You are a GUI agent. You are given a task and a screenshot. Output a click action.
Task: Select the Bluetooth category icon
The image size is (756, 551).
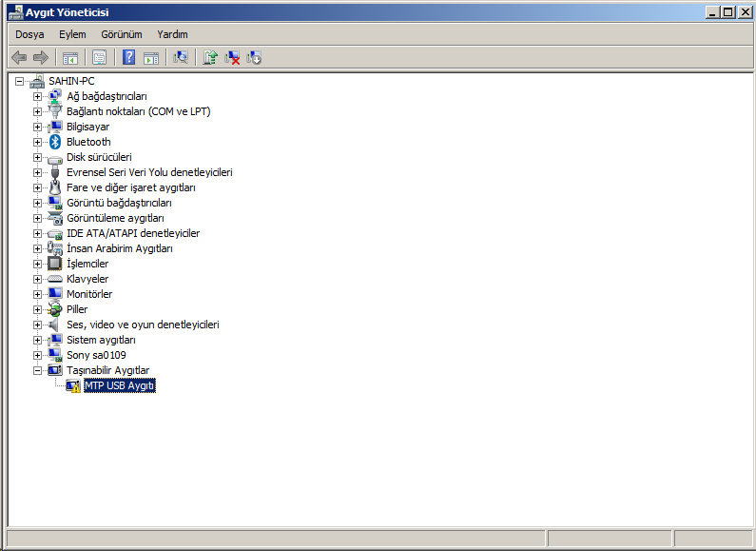(x=55, y=142)
